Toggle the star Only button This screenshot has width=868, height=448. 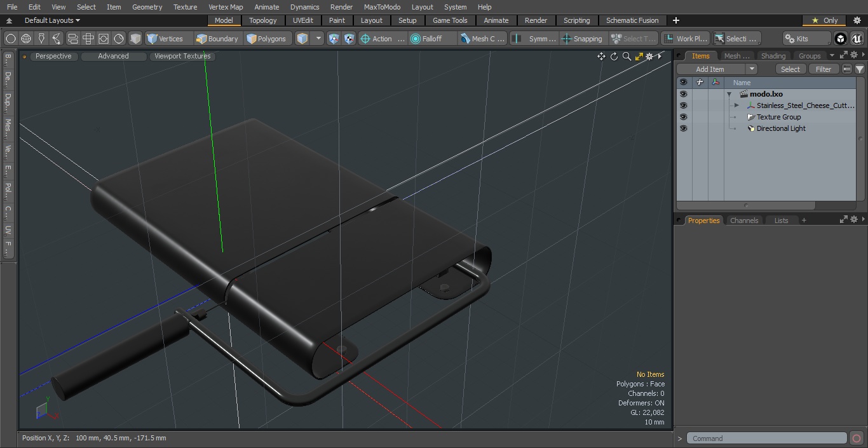824,20
